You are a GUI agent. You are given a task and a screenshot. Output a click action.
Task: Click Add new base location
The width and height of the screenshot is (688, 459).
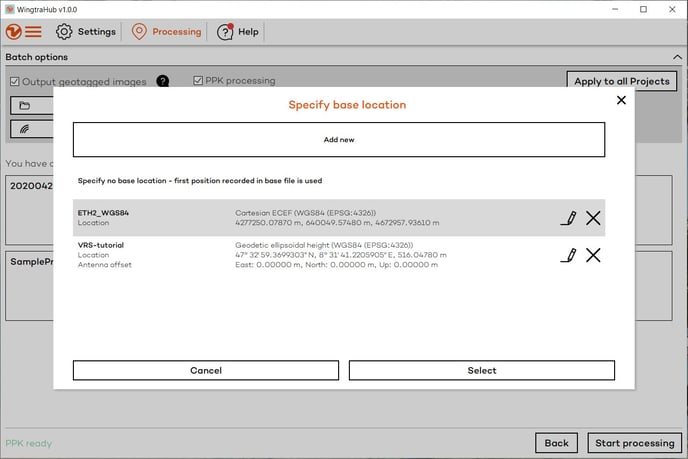(339, 140)
